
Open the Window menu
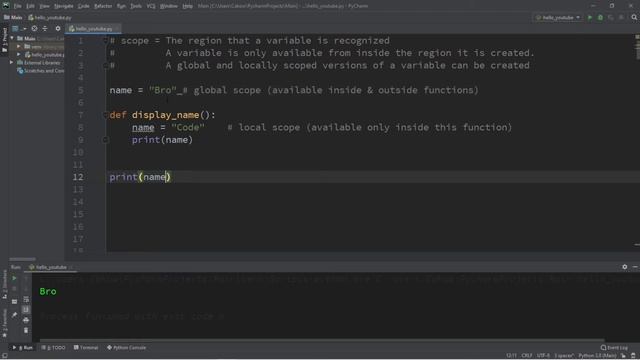169,6
